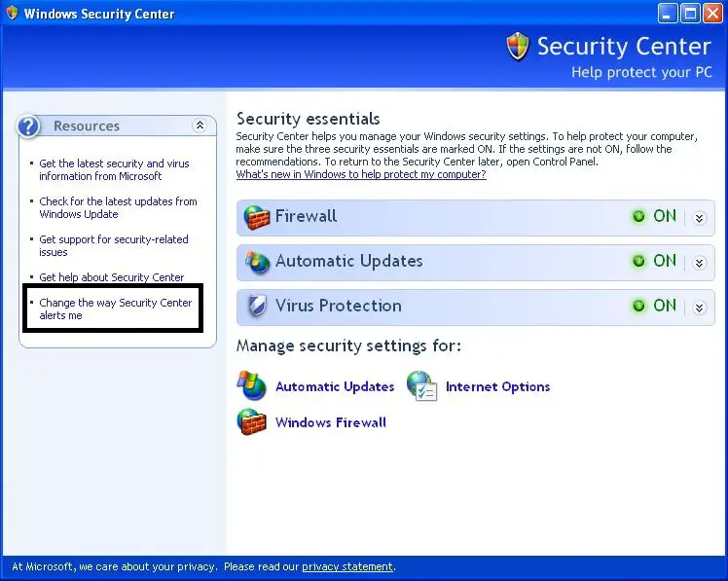This screenshot has width=728, height=581.
Task: Open Check for latest updates from Windows Update
Action: pyautogui.click(x=118, y=207)
